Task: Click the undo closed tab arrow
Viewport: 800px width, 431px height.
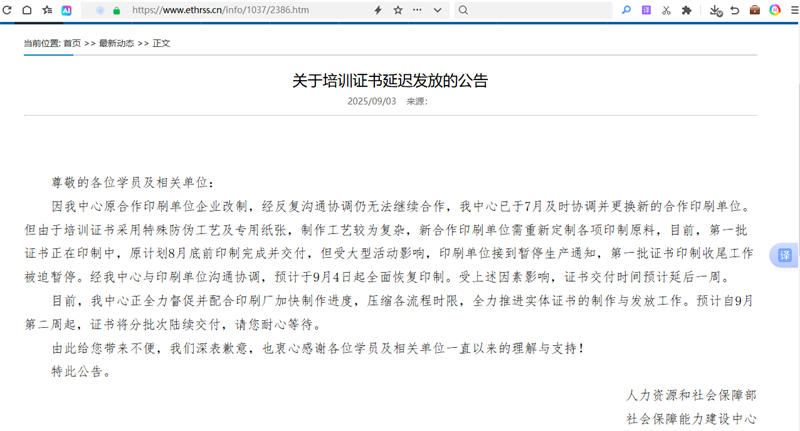Action: 735,10
